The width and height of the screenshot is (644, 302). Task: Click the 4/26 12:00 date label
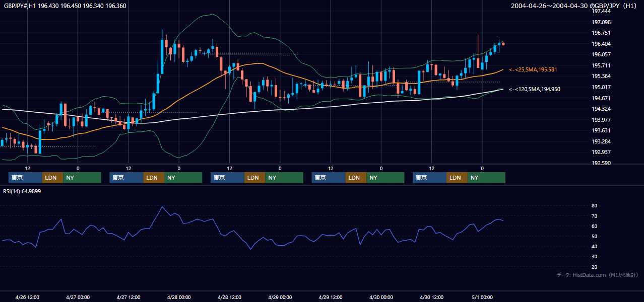pos(27,297)
